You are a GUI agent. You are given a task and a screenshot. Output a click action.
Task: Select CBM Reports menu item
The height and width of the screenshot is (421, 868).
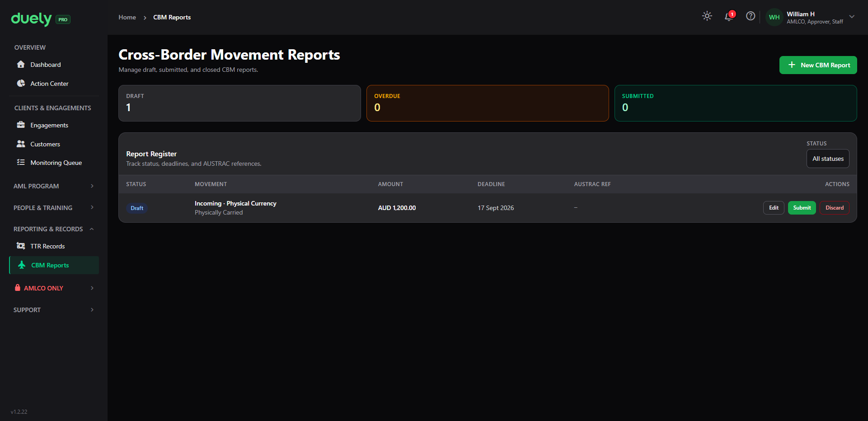54,265
